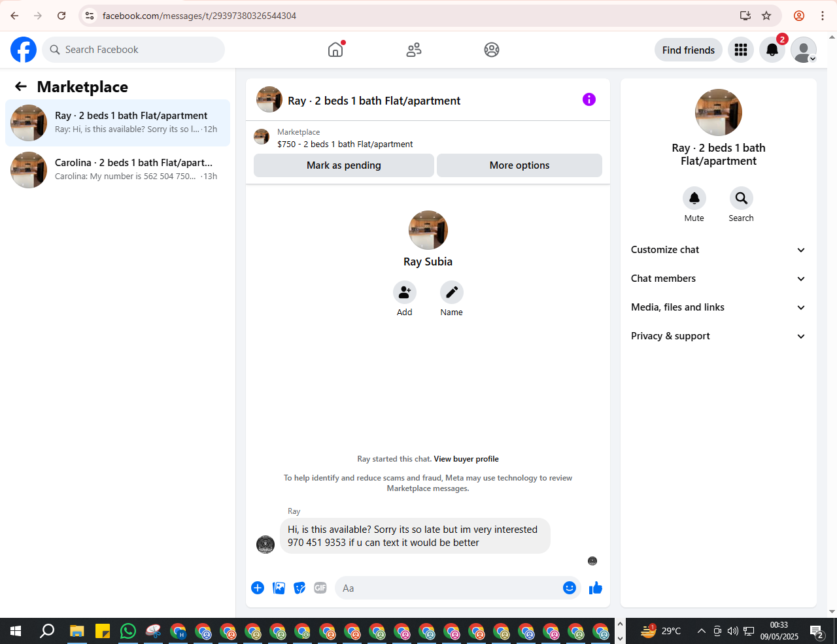Click the Mark as pending button
This screenshot has height=644, width=837.
(344, 165)
